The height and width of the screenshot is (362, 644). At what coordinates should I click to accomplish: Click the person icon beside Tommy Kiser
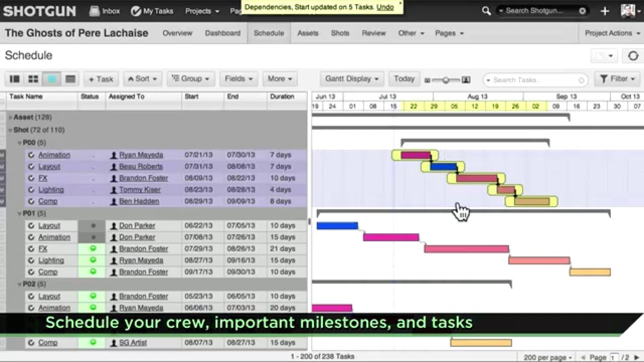tap(114, 190)
